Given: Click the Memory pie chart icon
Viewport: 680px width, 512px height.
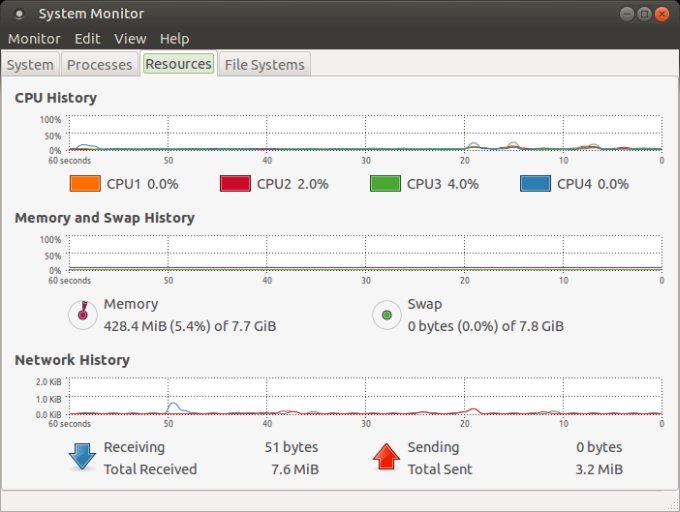Looking at the screenshot, I should pos(82,315).
